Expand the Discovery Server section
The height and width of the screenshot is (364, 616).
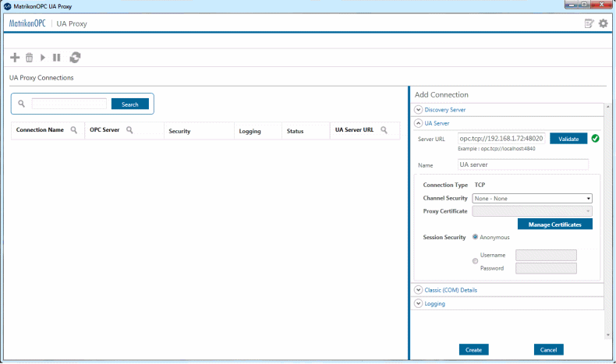tap(419, 110)
